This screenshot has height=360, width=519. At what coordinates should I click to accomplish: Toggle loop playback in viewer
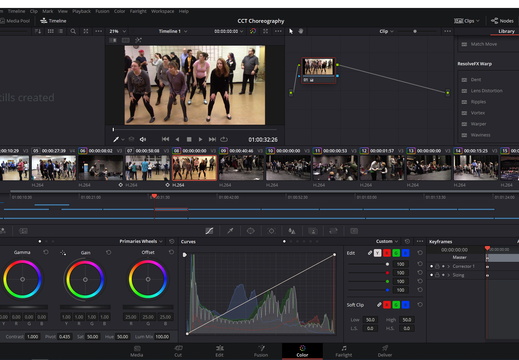click(x=224, y=139)
